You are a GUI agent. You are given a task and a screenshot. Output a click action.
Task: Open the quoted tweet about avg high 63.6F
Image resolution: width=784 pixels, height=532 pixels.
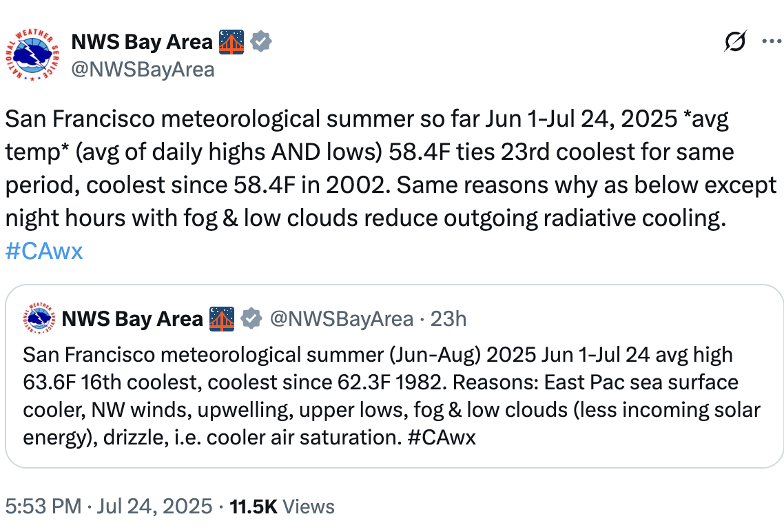pyautogui.click(x=391, y=396)
